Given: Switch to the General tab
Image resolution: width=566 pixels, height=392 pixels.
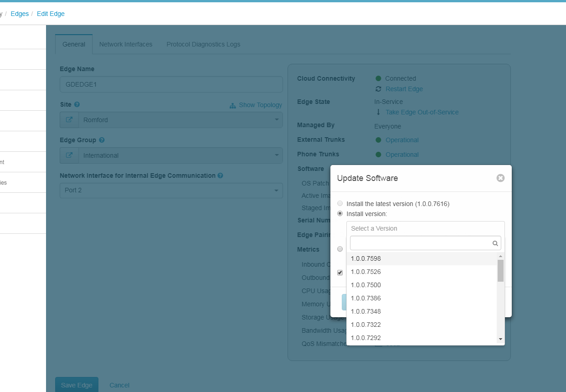Looking at the screenshot, I should point(74,44).
